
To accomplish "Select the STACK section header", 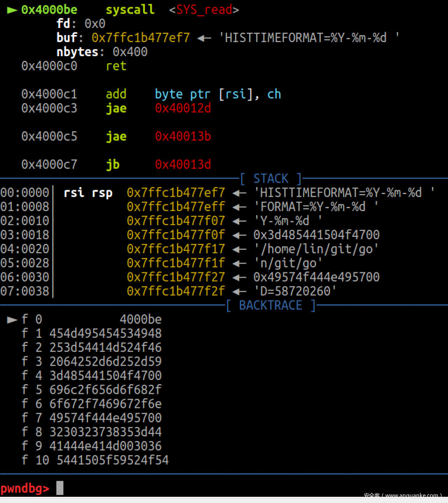I will click(271, 178).
